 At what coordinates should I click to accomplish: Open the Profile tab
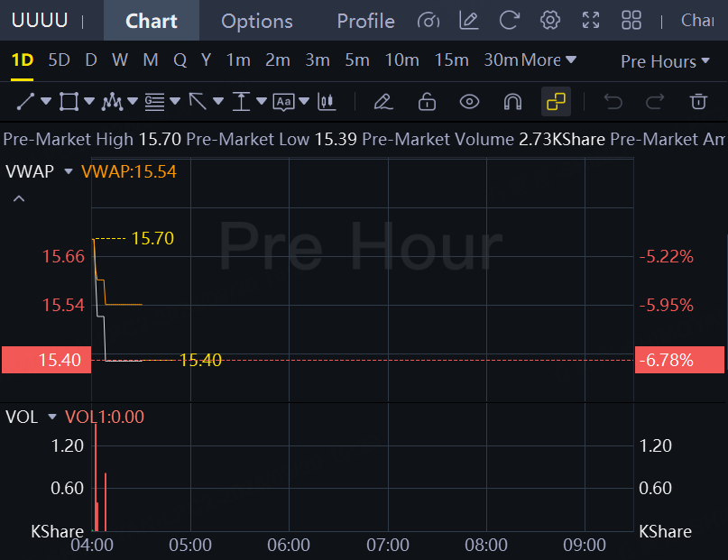click(x=366, y=21)
